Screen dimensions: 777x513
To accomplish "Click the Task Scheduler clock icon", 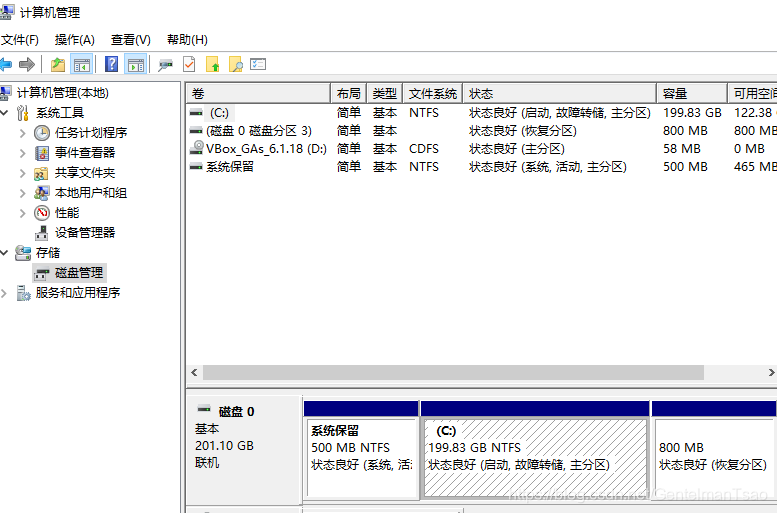I will click(x=42, y=133).
